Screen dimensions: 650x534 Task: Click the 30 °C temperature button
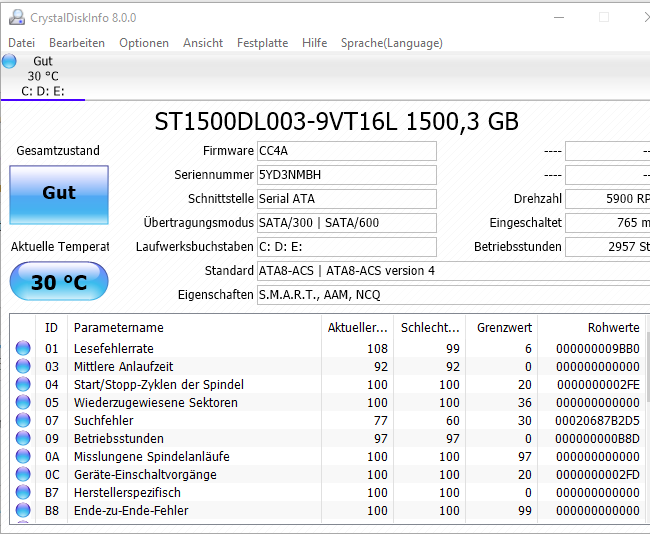(x=59, y=281)
